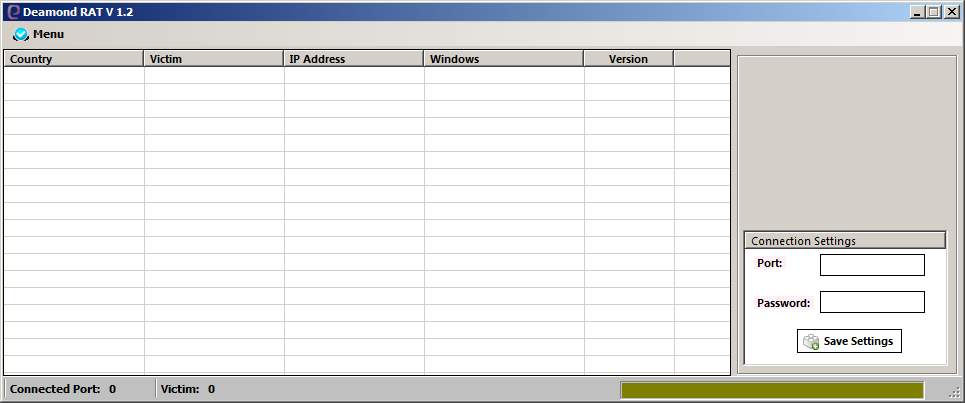Click the blue globe icon beside Menu

(x=20, y=34)
